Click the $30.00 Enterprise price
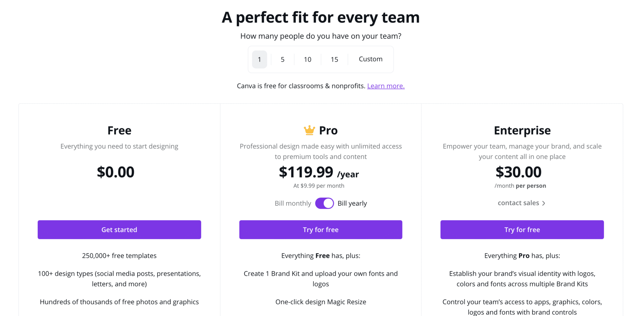The height and width of the screenshot is (316, 644). coord(519,172)
